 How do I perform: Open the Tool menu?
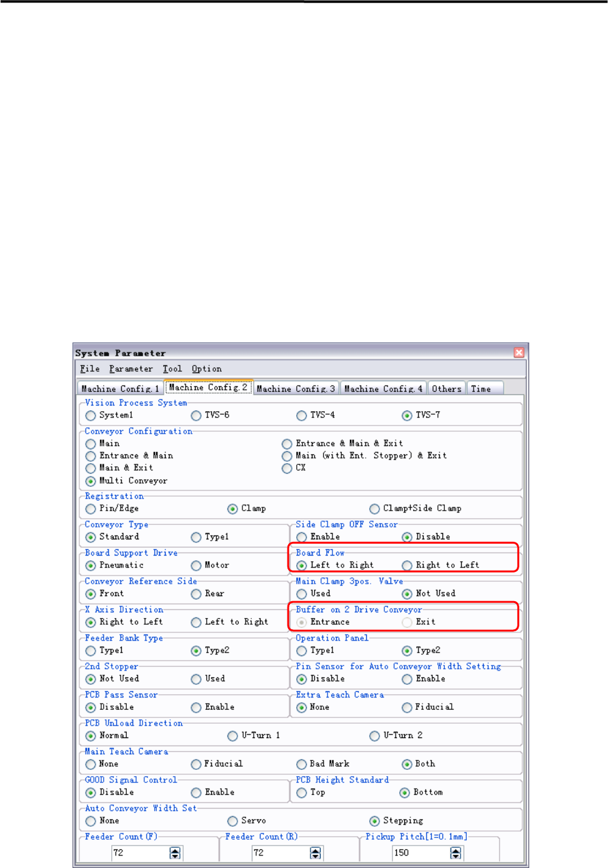click(172, 369)
